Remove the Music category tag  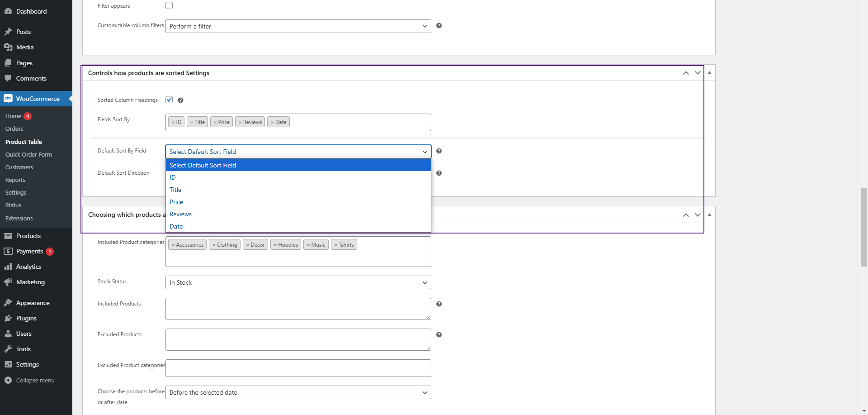point(308,245)
